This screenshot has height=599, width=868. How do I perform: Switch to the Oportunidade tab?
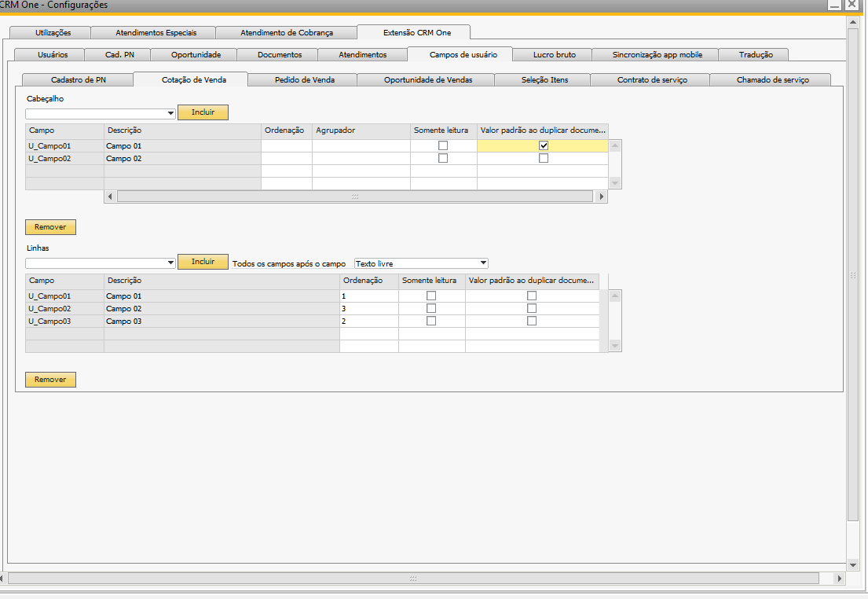tap(196, 55)
